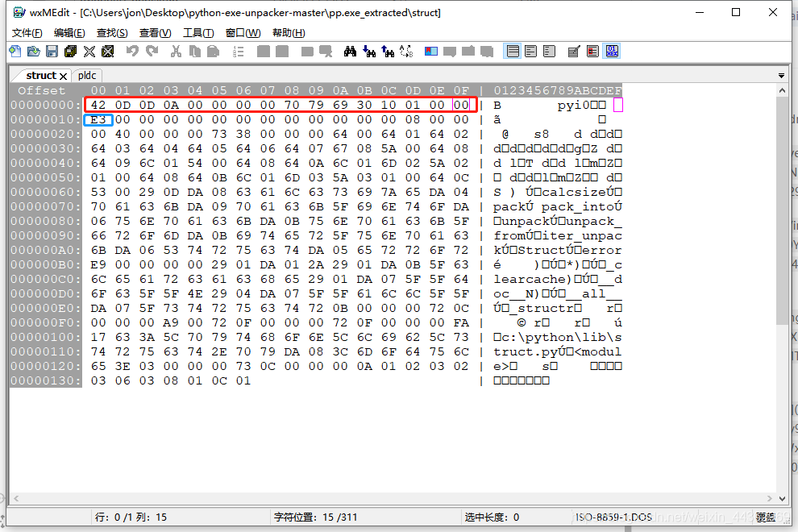798x532 pixels.
Task: Close current file with the X icon
Action: coord(89,51)
